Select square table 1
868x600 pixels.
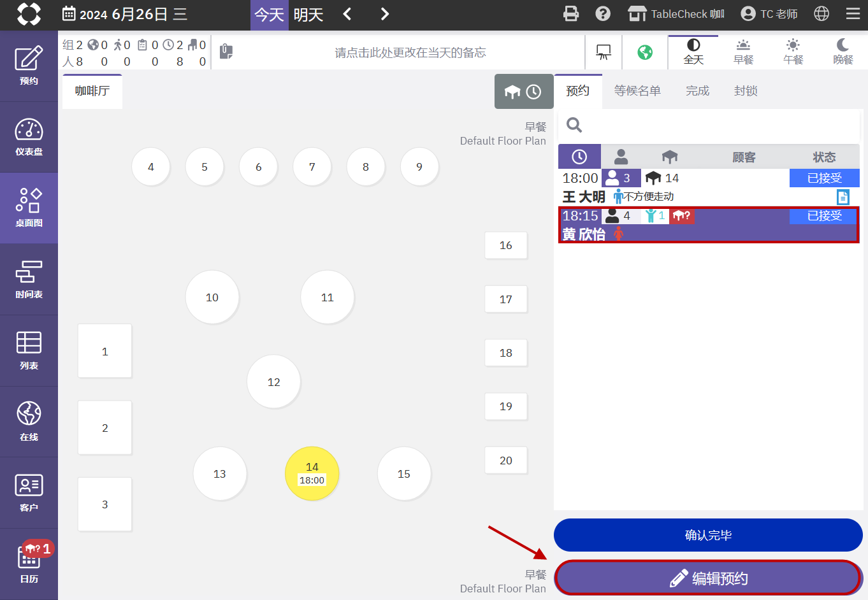pos(105,351)
